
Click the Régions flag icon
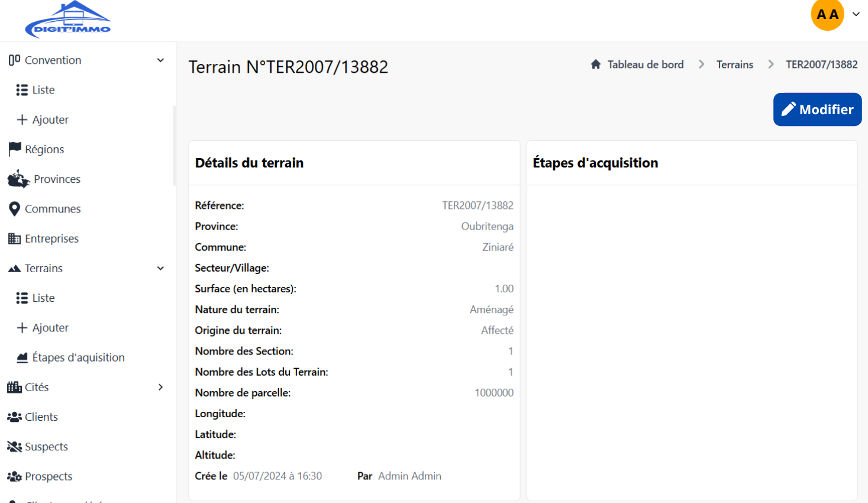[15, 149]
